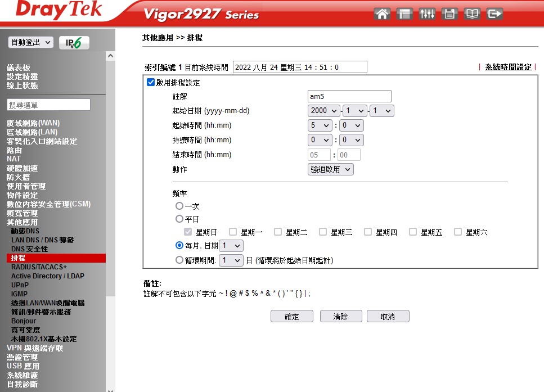Open 系統維護 menu
The image size is (544, 392).
click(22, 375)
